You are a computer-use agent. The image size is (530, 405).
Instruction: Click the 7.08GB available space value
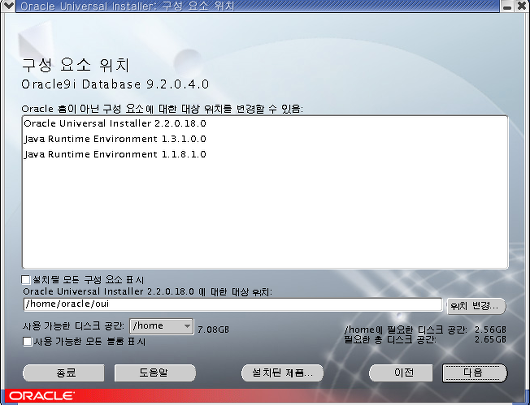[213, 329]
